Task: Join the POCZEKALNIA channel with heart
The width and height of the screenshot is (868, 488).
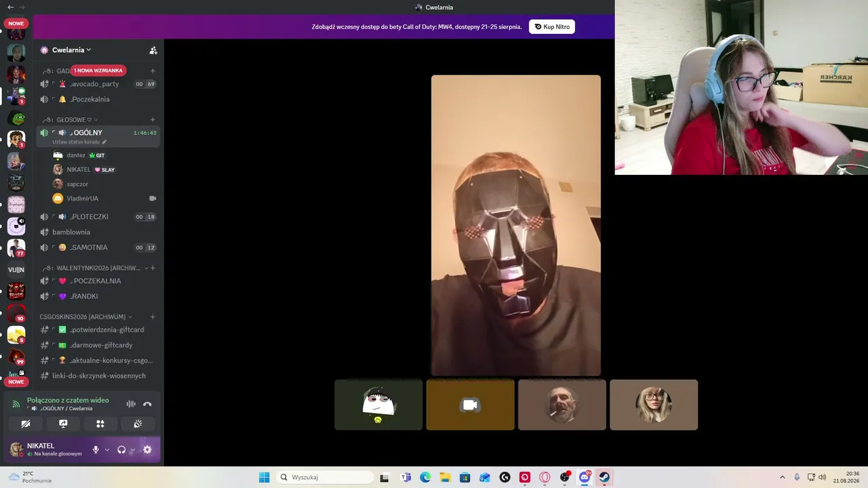Action: 98,281
